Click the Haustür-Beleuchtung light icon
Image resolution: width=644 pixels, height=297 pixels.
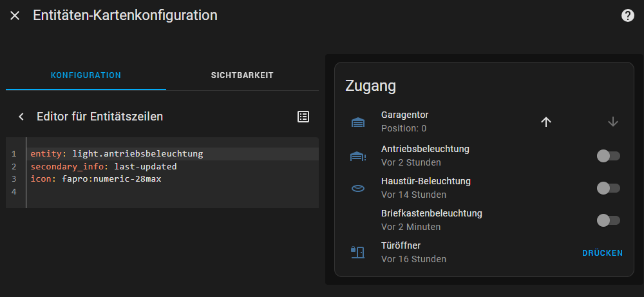click(x=358, y=188)
